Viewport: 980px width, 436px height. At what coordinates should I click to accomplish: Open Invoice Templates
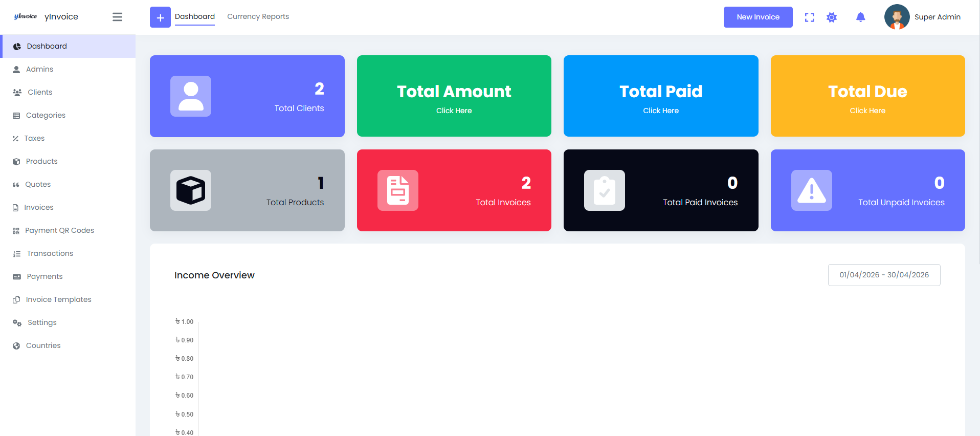point(68,299)
